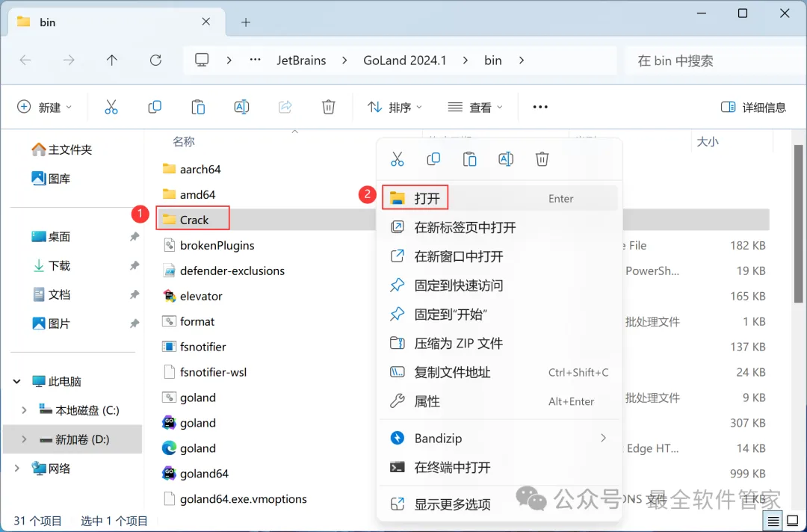Switch to the details list view icon
This screenshot has width=807, height=532.
773,522
